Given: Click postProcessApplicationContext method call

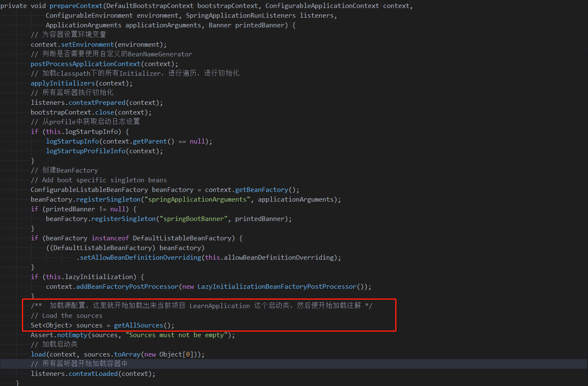Looking at the screenshot, I should (x=85, y=64).
